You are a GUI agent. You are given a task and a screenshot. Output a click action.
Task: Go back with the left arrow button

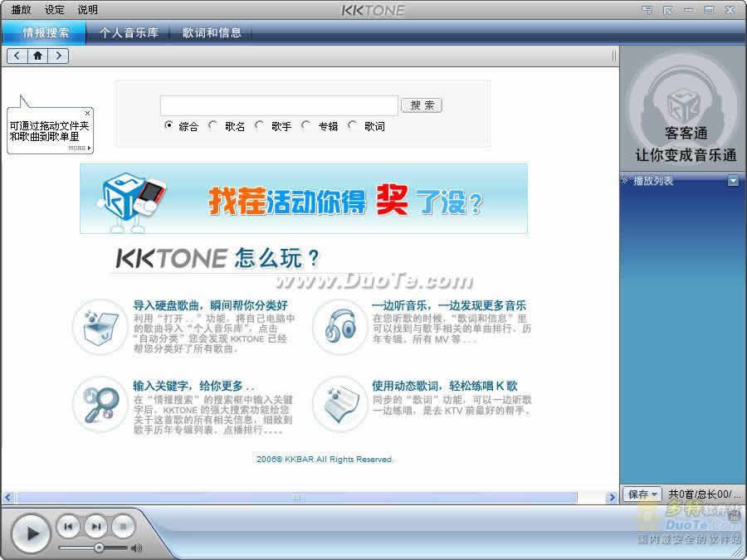[x=17, y=56]
